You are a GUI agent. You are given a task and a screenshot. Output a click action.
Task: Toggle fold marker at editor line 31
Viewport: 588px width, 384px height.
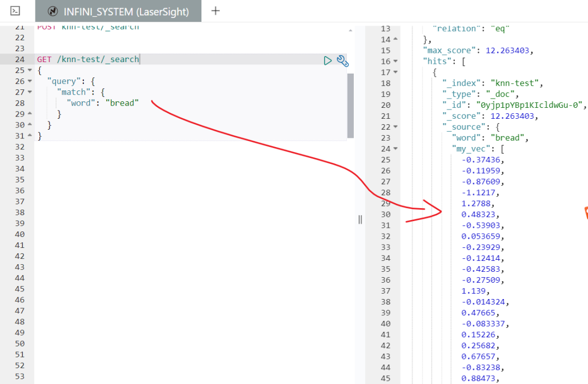pos(29,136)
